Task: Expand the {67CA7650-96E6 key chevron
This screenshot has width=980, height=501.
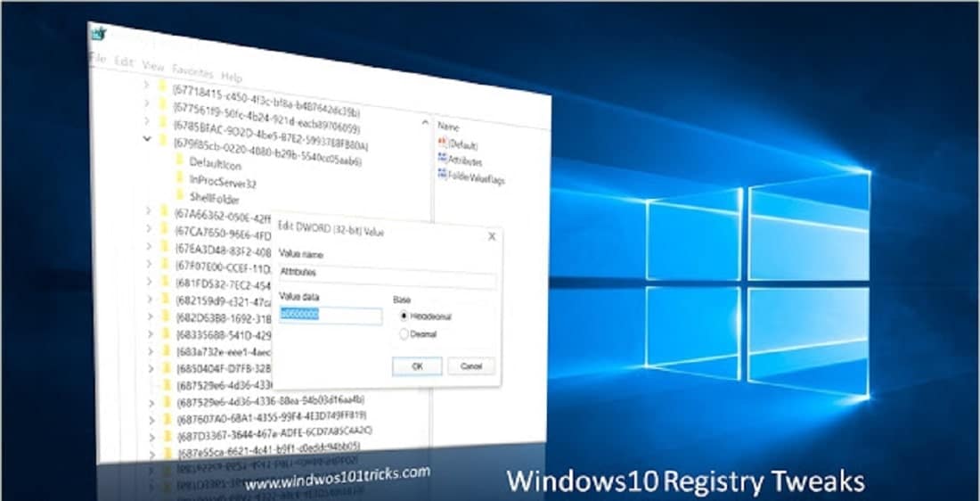Action: tap(148, 227)
